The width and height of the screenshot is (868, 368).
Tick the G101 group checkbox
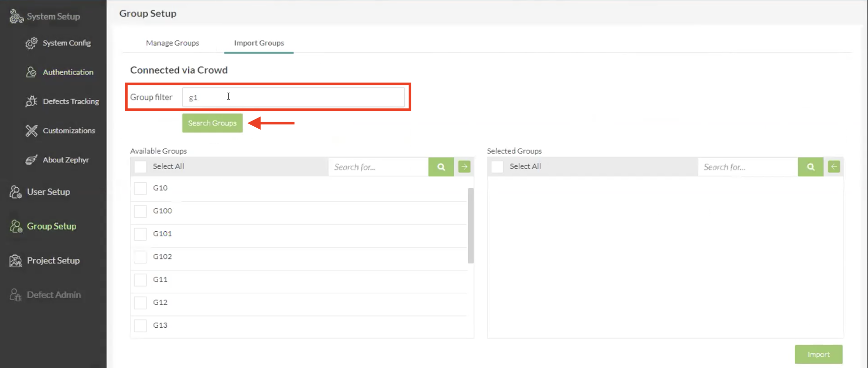click(x=140, y=234)
